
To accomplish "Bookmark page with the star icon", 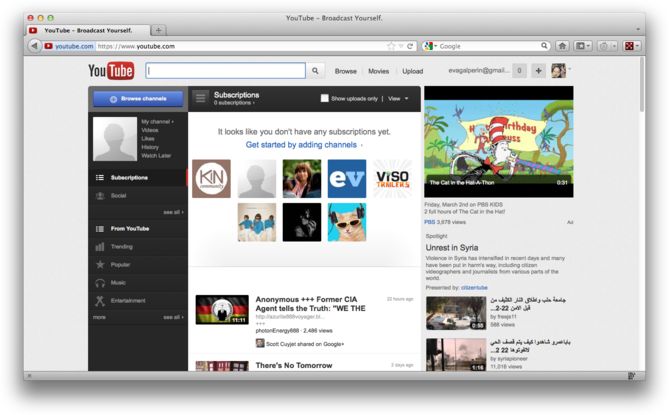I will [391, 46].
